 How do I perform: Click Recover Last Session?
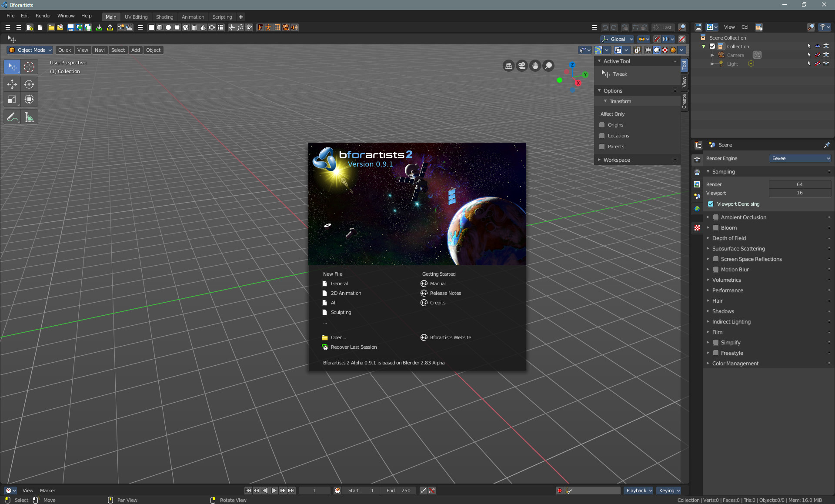(x=354, y=347)
